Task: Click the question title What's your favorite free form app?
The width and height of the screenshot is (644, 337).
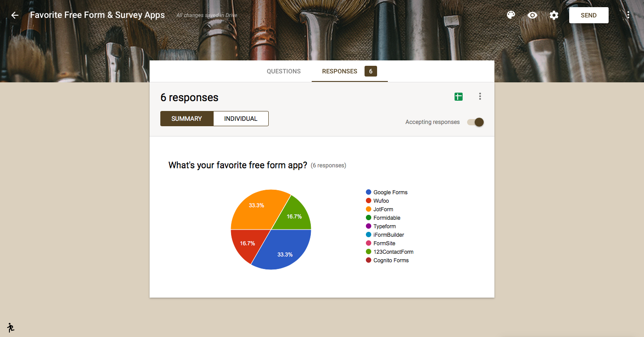Action: 238,165
